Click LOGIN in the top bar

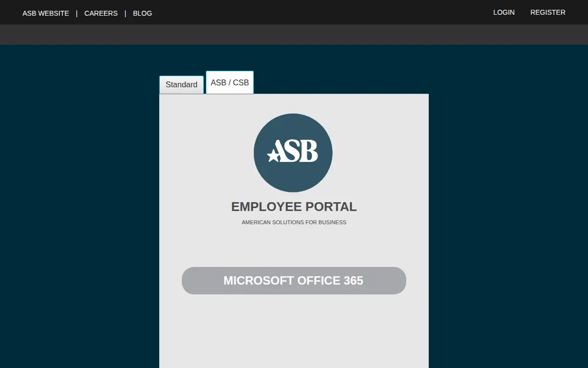pyautogui.click(x=504, y=12)
